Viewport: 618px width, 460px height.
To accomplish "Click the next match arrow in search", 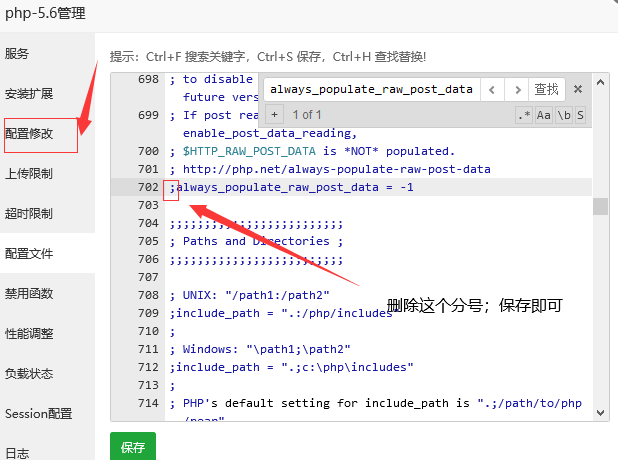I will tap(515, 89).
